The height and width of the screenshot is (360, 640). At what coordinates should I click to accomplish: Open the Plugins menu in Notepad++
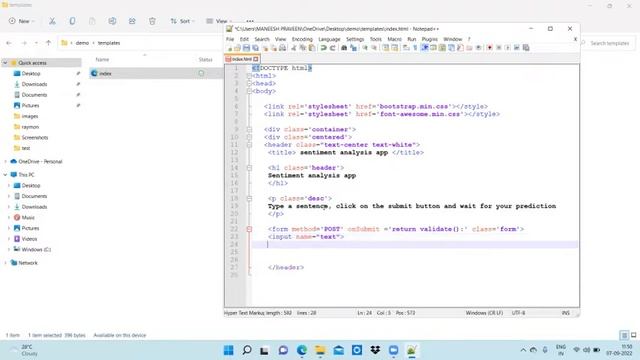(429, 39)
